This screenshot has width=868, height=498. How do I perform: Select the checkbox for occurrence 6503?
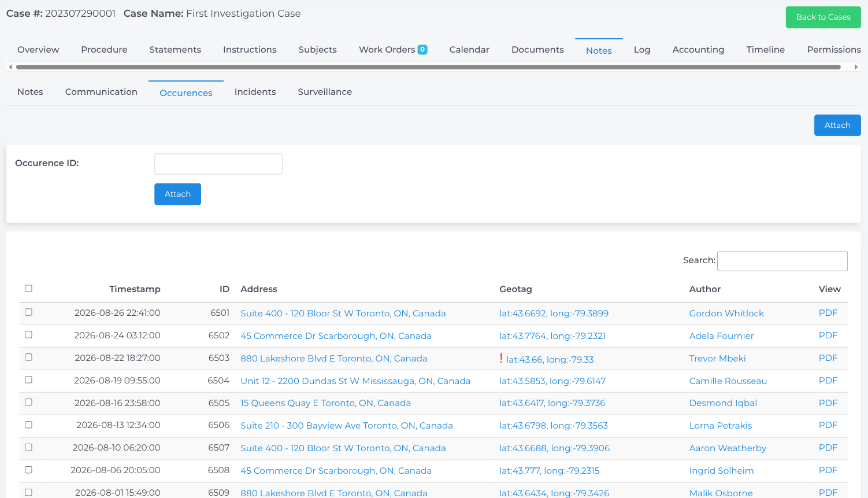pos(28,357)
